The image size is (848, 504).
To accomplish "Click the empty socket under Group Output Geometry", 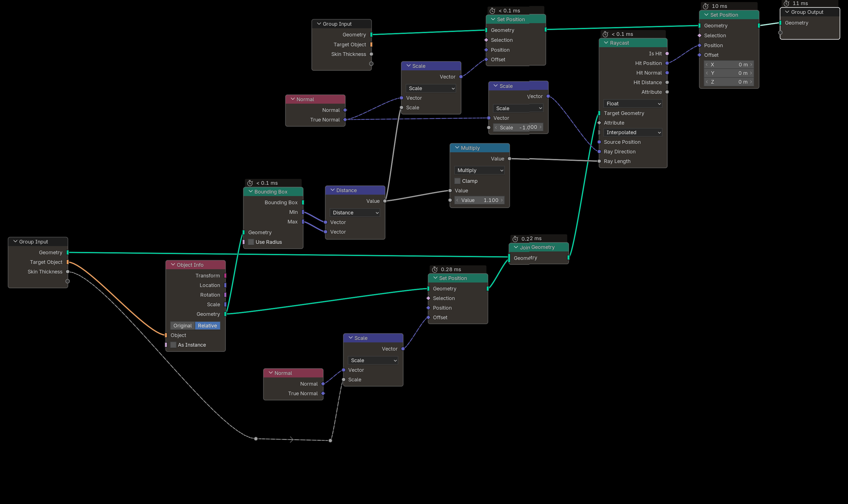I will point(780,32).
